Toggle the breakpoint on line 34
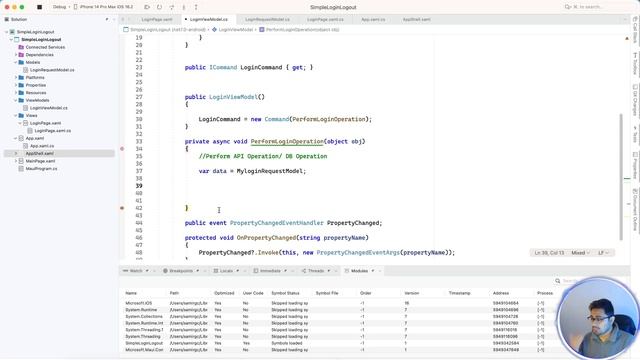 click(122, 149)
